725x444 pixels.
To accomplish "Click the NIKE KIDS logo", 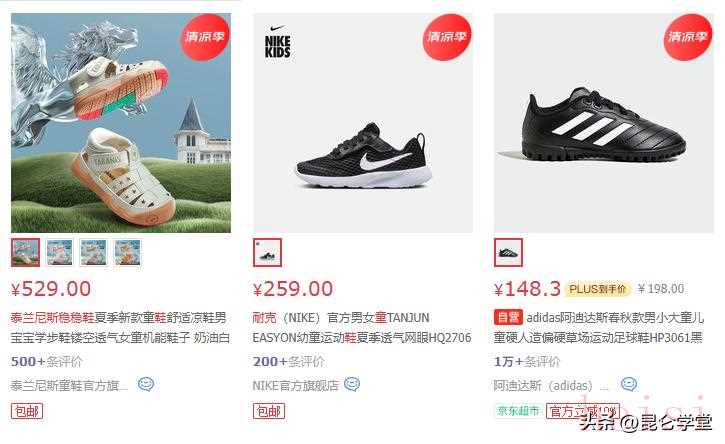I will (277, 43).
